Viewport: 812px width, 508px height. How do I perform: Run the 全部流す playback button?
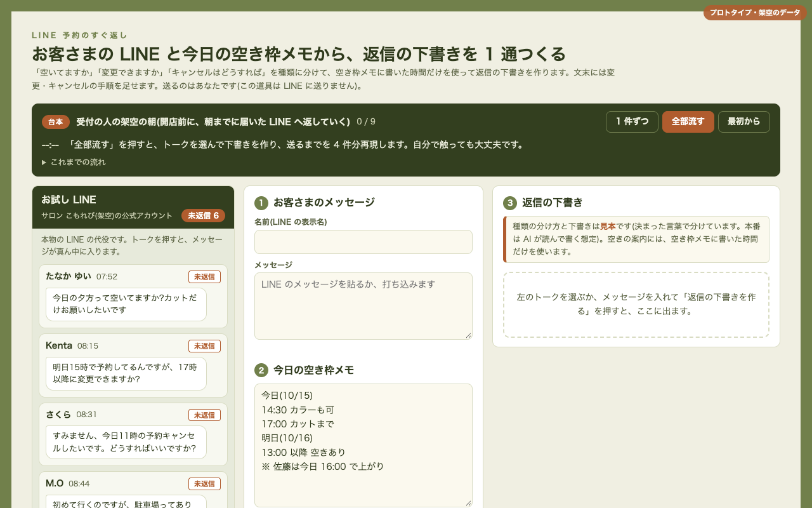pyautogui.click(x=688, y=122)
